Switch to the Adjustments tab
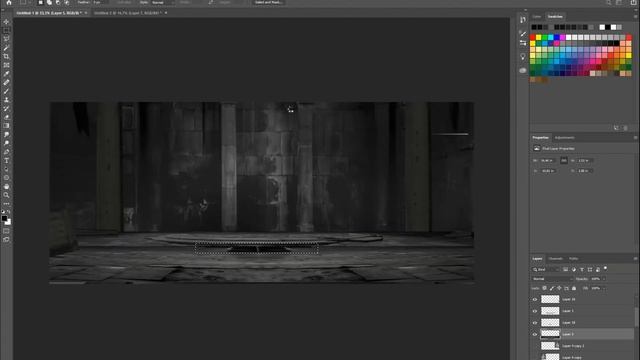 (564, 138)
